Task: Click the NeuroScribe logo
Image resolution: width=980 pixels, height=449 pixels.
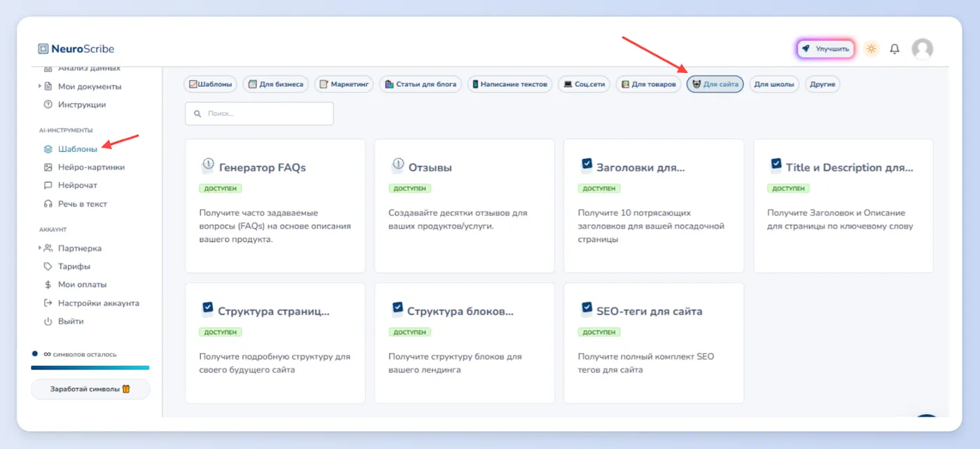Action: click(76, 49)
